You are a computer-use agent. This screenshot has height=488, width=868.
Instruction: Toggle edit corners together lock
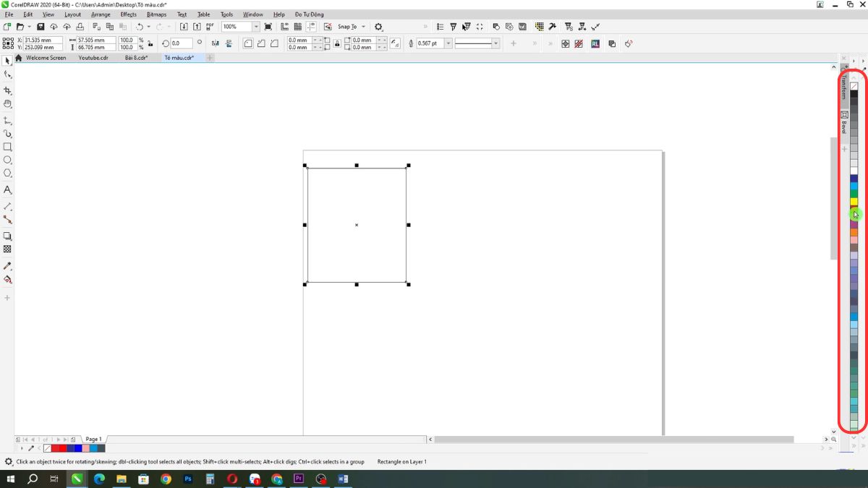tap(337, 43)
